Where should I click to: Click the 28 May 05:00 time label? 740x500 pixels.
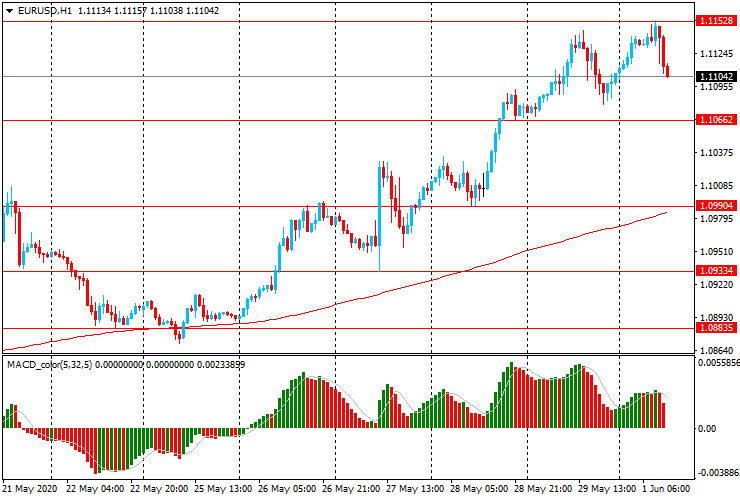click(x=479, y=489)
